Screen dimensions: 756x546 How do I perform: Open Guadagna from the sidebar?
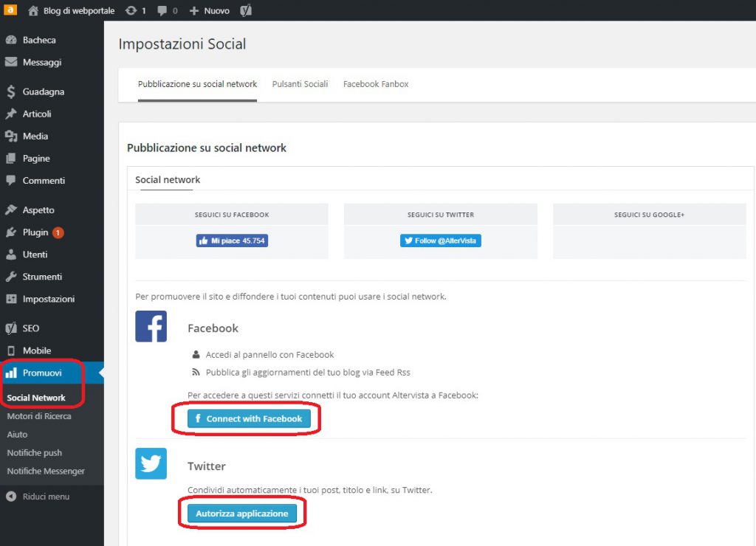pos(43,92)
